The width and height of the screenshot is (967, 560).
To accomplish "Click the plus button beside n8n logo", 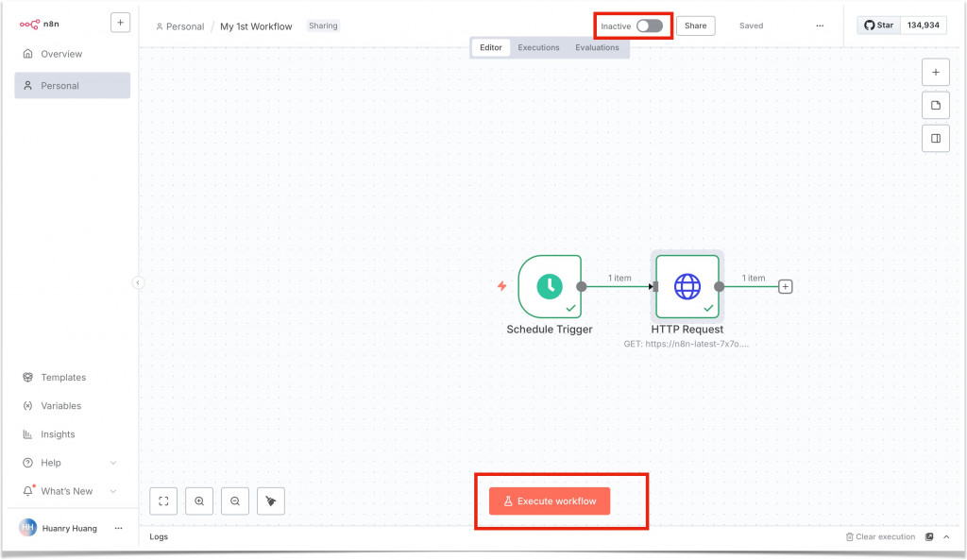I will click(120, 23).
